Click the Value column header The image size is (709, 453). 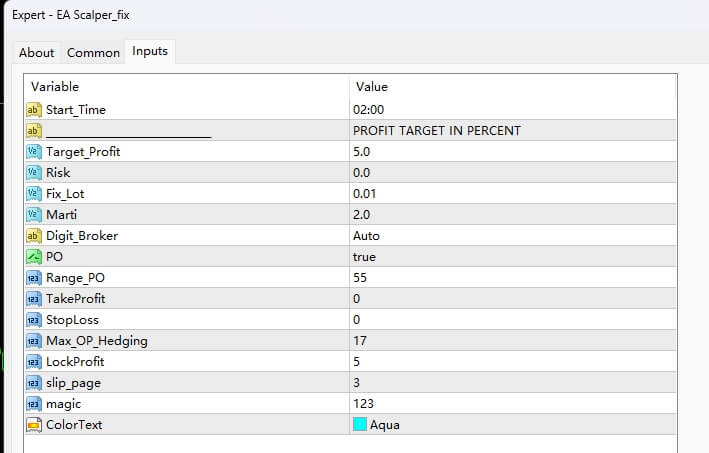[372, 87]
